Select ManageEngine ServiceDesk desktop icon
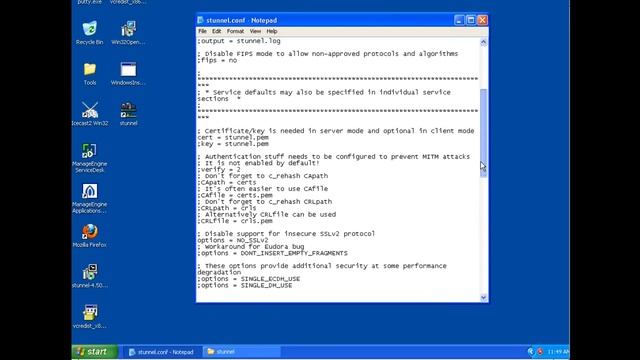 point(90,158)
